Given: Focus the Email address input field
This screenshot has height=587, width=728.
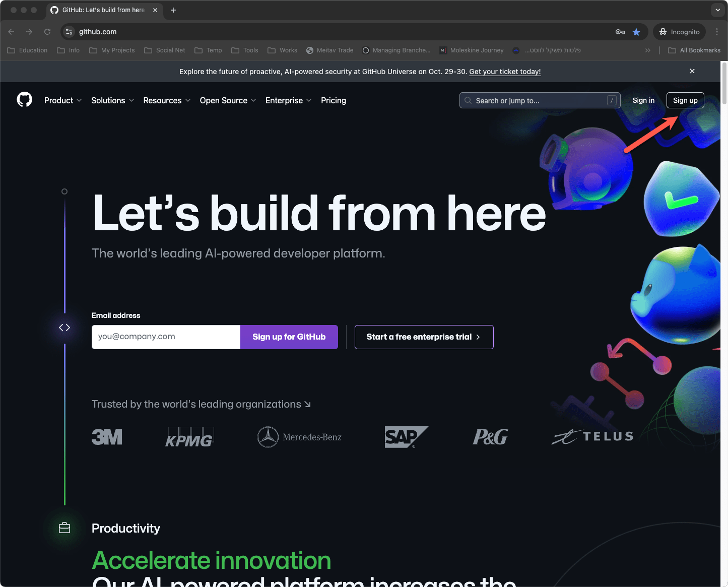Looking at the screenshot, I should (x=166, y=337).
